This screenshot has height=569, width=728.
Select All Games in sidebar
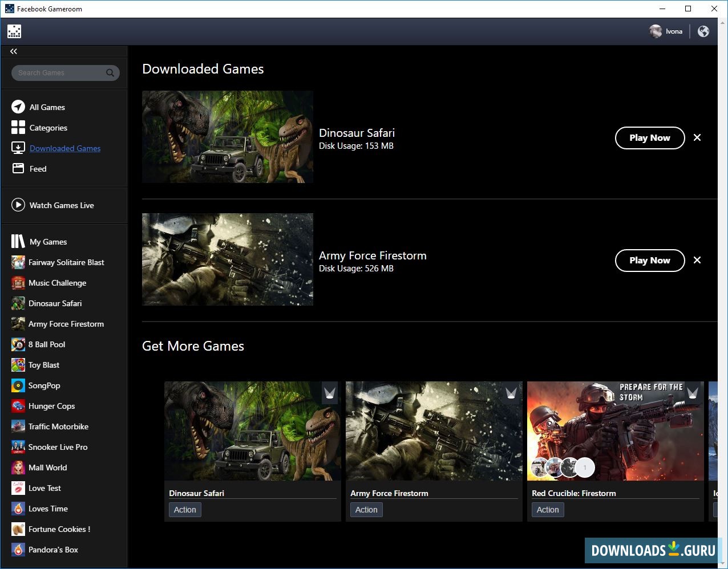point(47,107)
